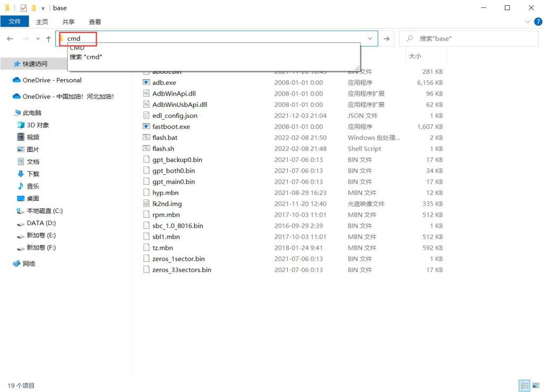
Task: Select OneDrive - Personal in sidebar
Action: coord(52,80)
